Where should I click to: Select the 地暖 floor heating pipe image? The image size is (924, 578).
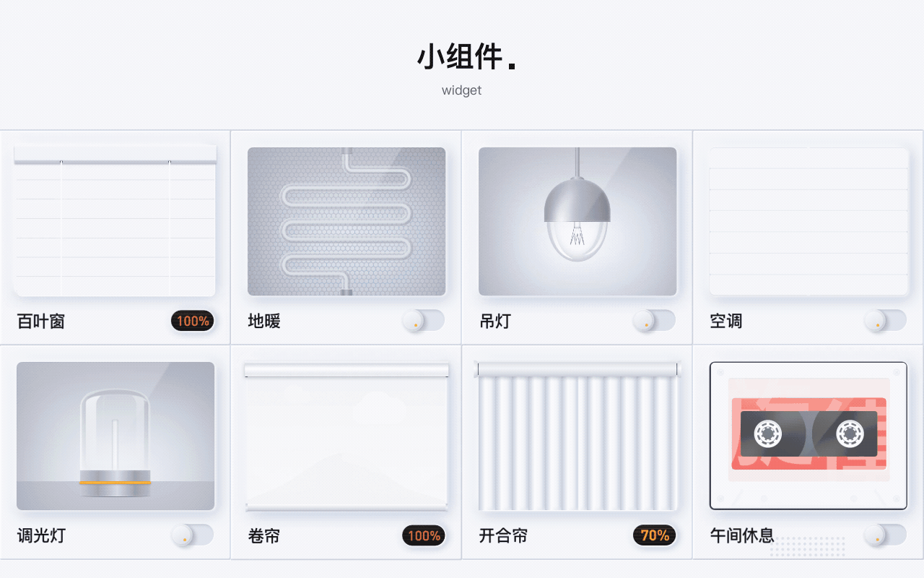(346, 222)
